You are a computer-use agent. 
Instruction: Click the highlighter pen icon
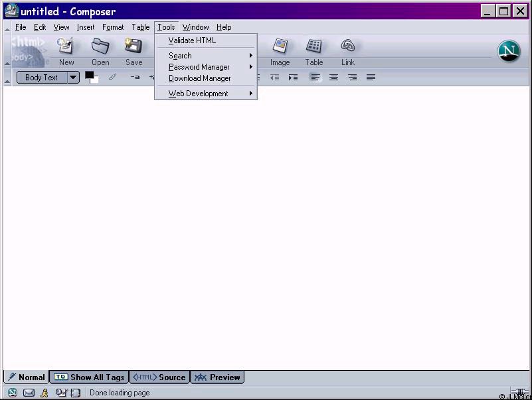tap(112, 77)
